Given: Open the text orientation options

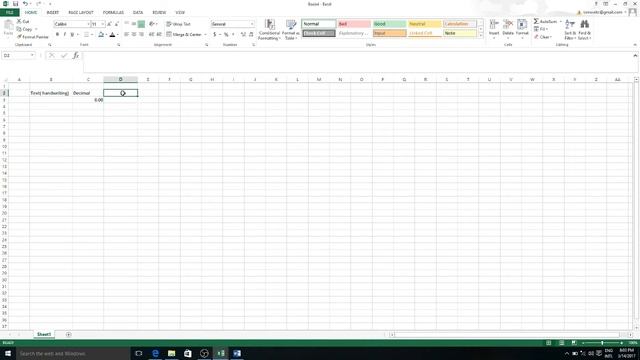Looking at the screenshot, I should [x=153, y=24].
